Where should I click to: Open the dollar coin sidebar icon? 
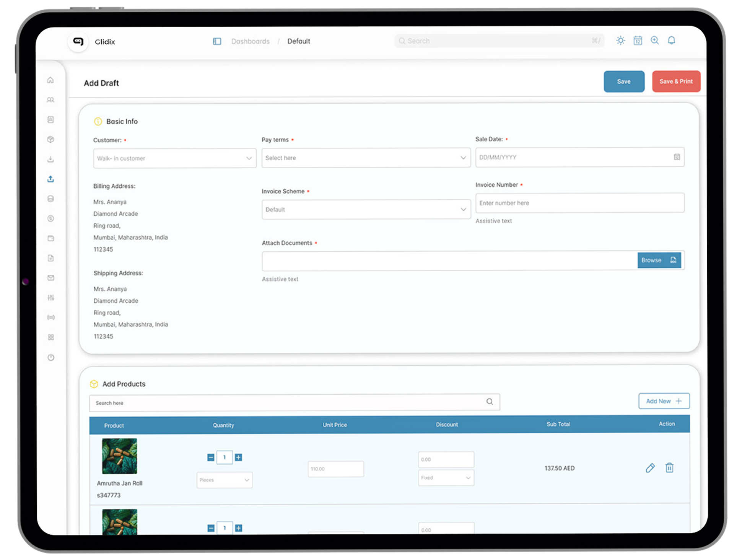pyautogui.click(x=50, y=218)
